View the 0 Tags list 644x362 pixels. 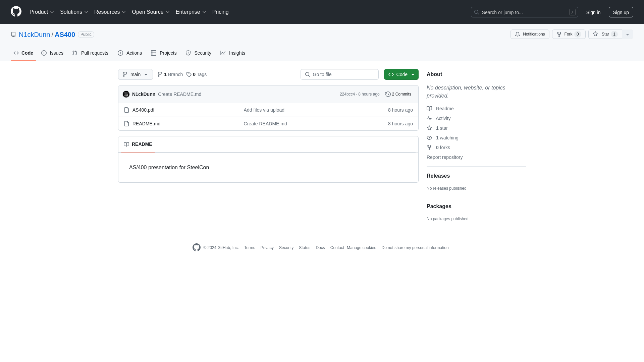click(x=197, y=74)
